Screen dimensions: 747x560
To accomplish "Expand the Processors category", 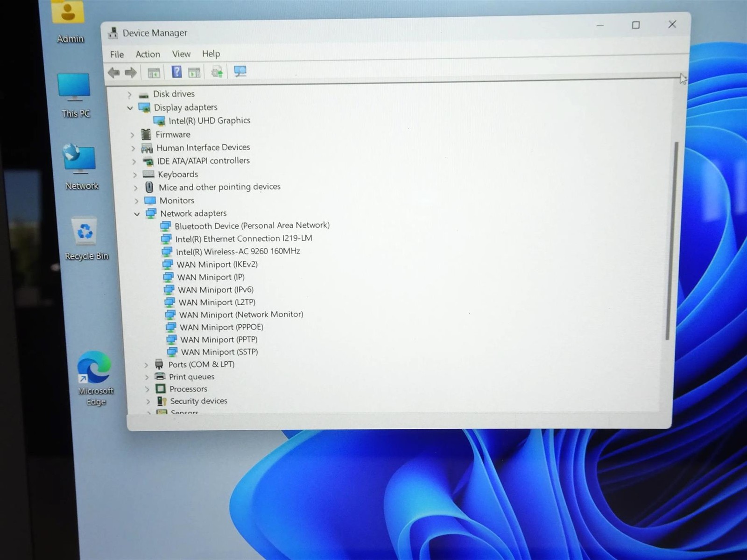I will coord(147,389).
